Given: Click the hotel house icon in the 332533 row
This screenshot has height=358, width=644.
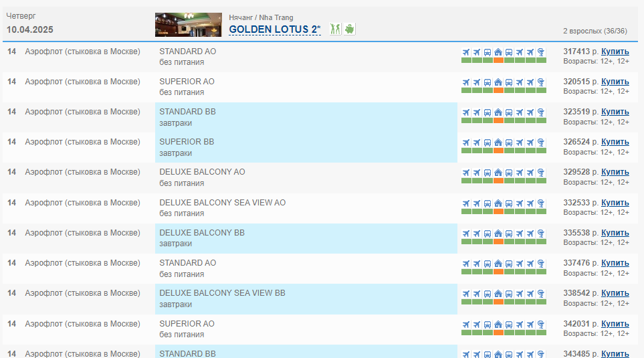Looking at the screenshot, I should (498, 203).
